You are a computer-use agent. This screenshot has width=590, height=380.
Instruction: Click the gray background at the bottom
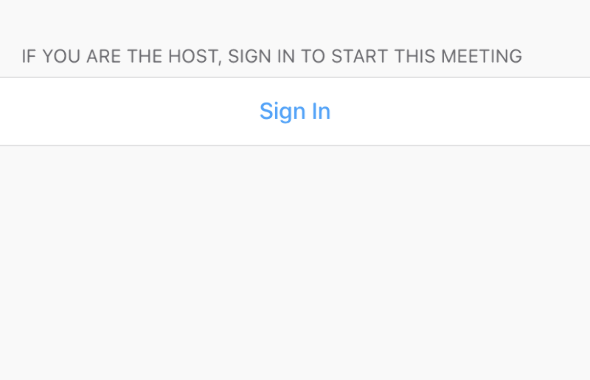[x=295, y=339]
